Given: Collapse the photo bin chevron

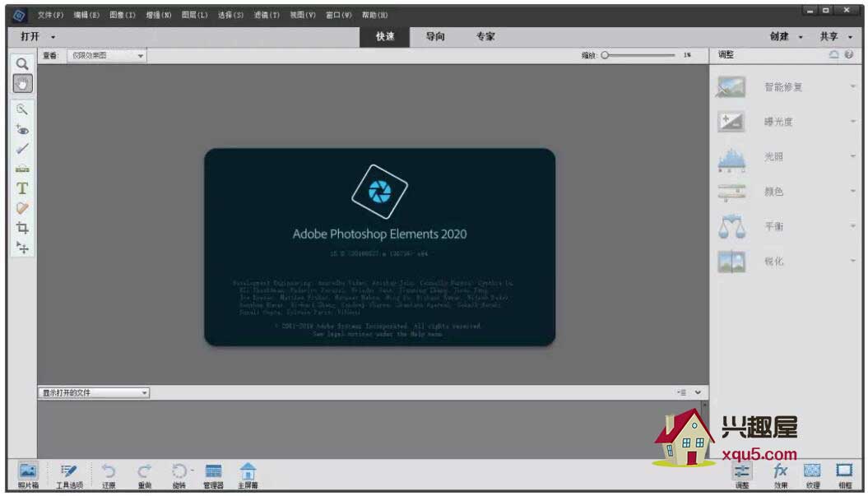Looking at the screenshot, I should [698, 392].
